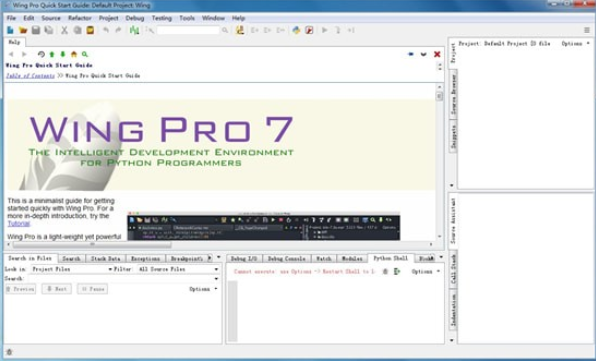
Task: Open the Snippets vertical tab
Action: point(453,137)
